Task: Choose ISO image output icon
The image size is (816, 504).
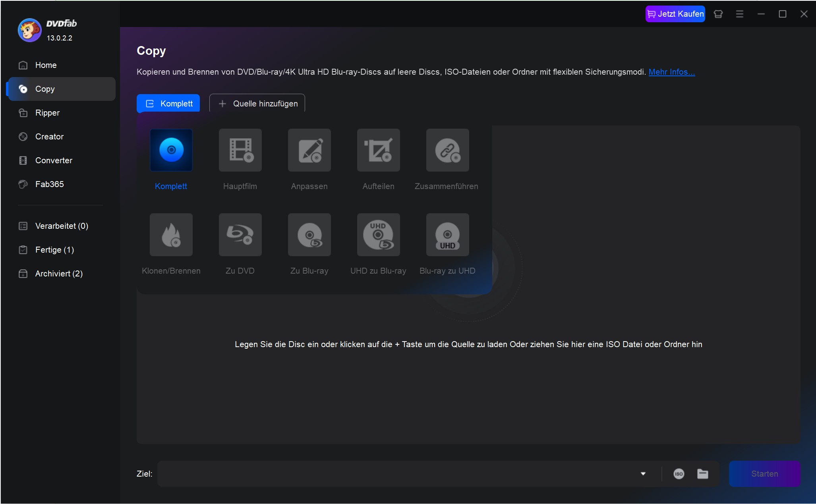Action: (x=679, y=474)
